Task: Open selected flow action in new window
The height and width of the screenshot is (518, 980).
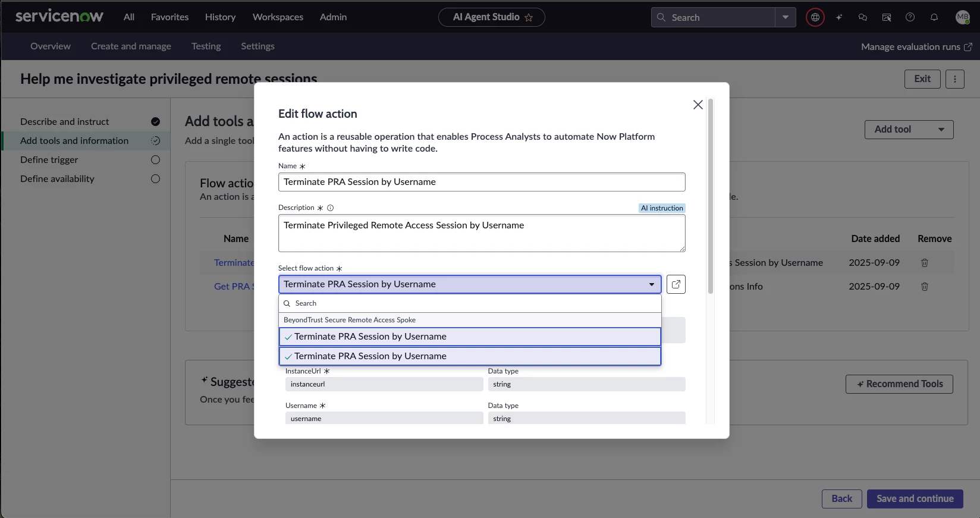Action: [676, 284]
